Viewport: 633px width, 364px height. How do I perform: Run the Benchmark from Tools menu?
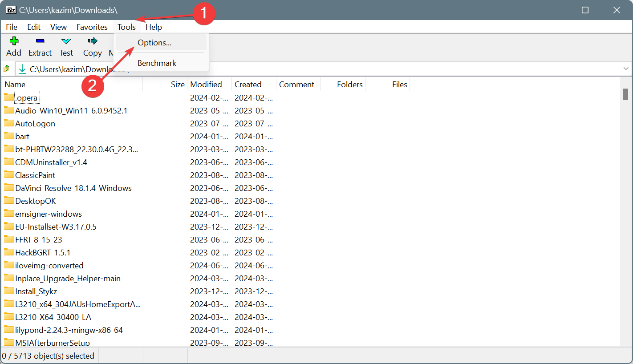(x=157, y=63)
